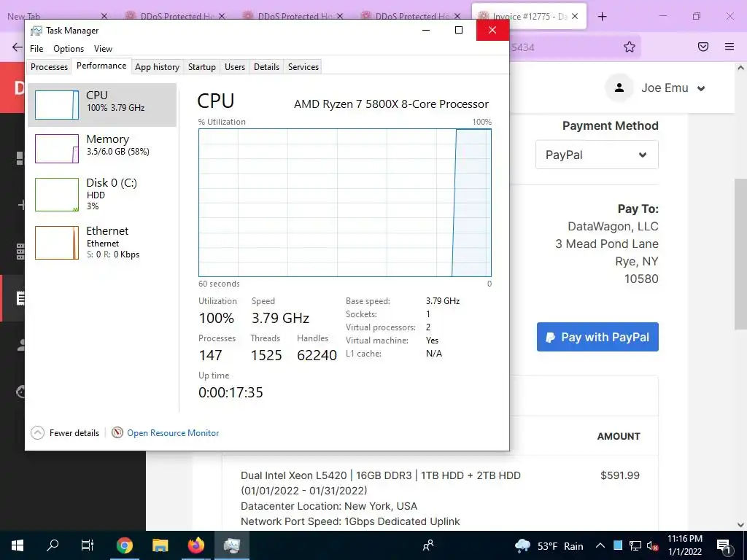Click the scrollbar up arrow on the page
The image size is (747, 560).
(740, 68)
